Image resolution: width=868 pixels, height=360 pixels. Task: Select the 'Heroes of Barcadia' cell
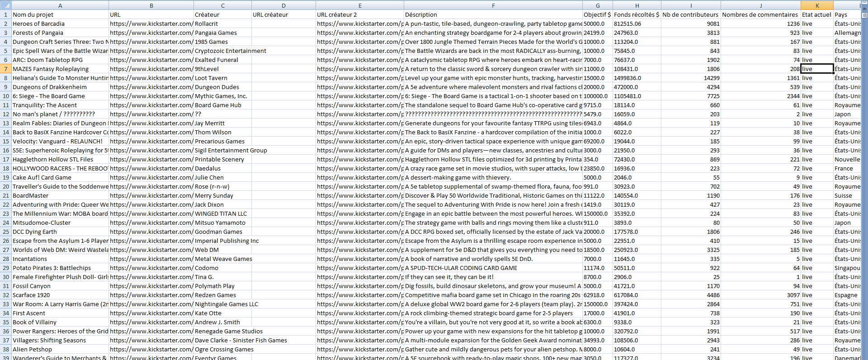pos(60,24)
